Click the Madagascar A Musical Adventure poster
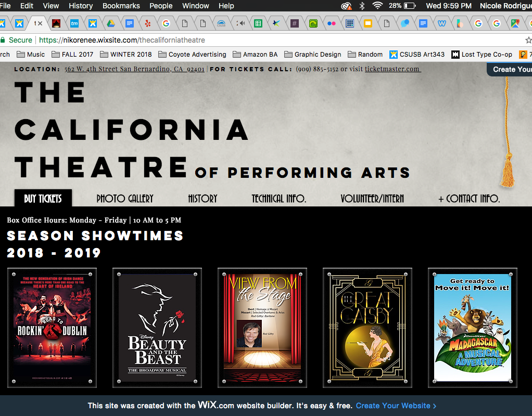 tap(473, 328)
